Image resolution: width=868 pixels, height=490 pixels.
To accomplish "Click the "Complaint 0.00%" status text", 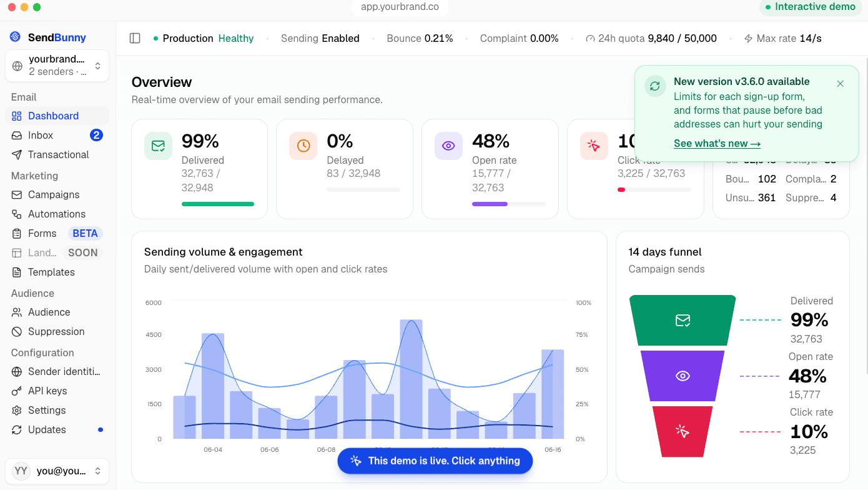I will click(x=520, y=38).
